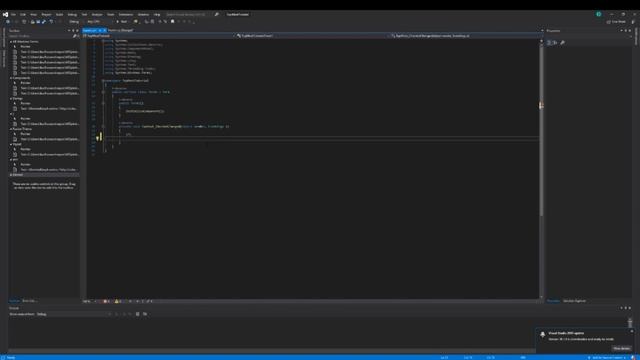Close the Toolbox panel

[77, 31]
